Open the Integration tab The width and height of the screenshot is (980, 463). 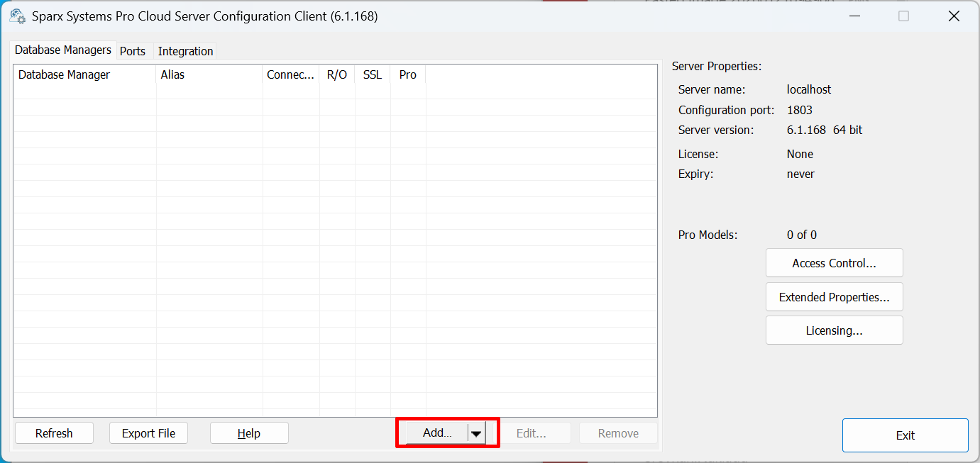(x=185, y=51)
